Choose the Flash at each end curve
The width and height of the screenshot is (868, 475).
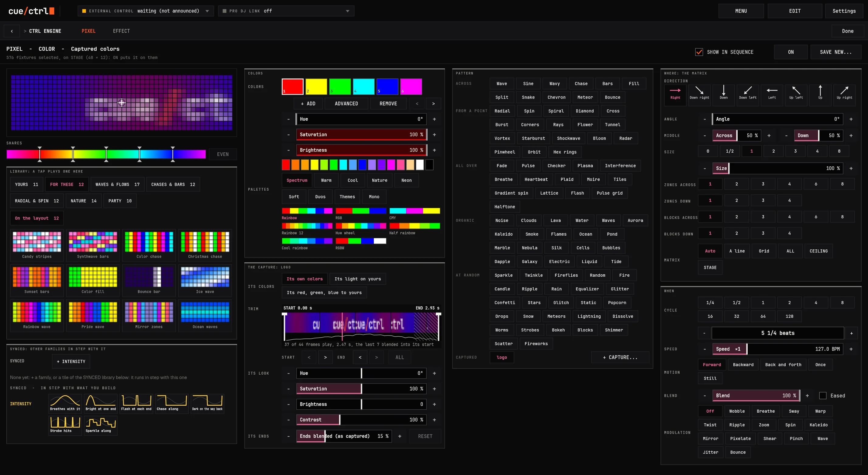tap(136, 403)
